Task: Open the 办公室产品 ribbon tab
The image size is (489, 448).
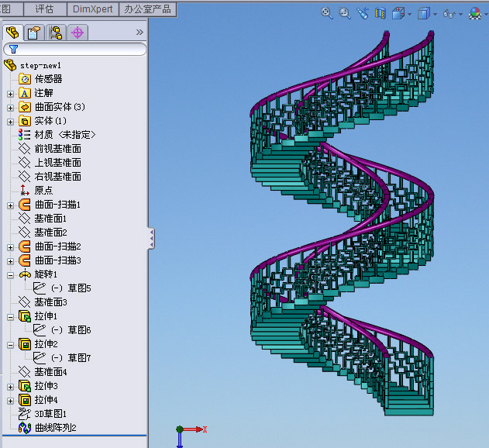Action: click(x=147, y=9)
